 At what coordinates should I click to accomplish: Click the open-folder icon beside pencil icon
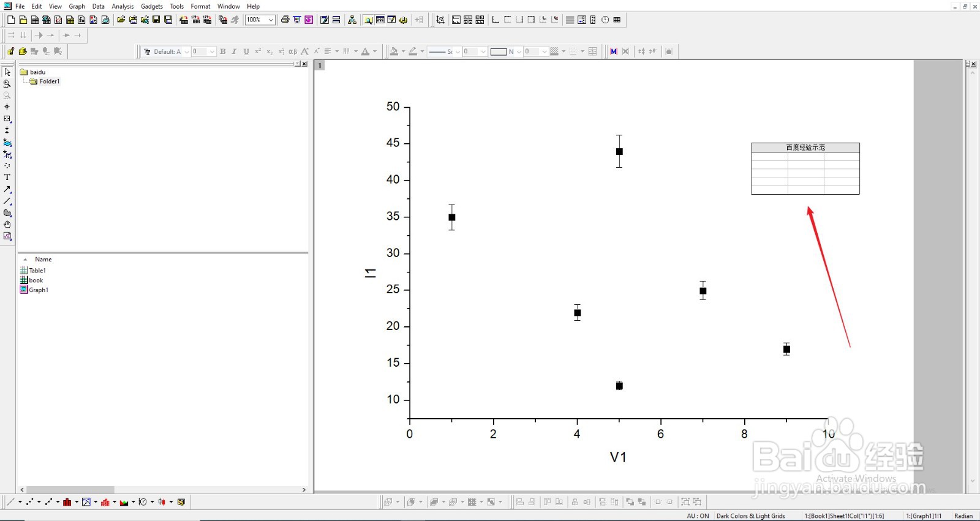pyautogui.click(x=23, y=51)
